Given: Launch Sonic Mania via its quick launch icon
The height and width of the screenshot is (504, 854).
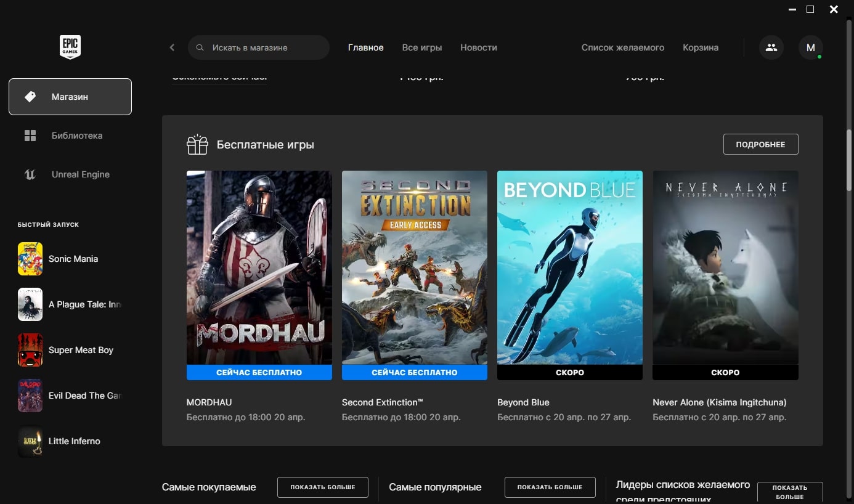Looking at the screenshot, I should pyautogui.click(x=30, y=259).
